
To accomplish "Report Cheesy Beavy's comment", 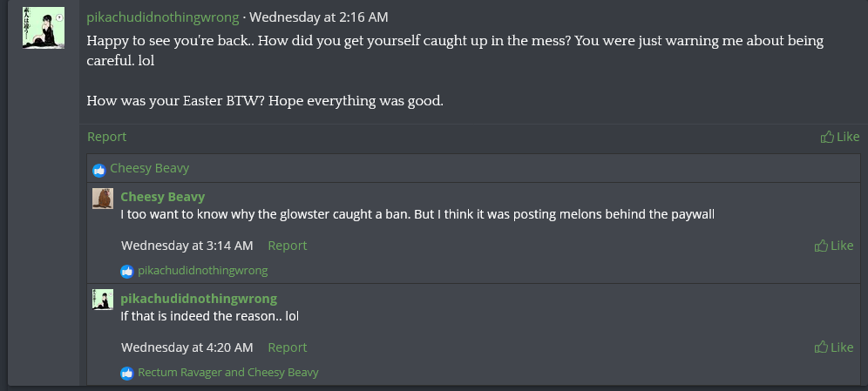I will click(x=288, y=246).
